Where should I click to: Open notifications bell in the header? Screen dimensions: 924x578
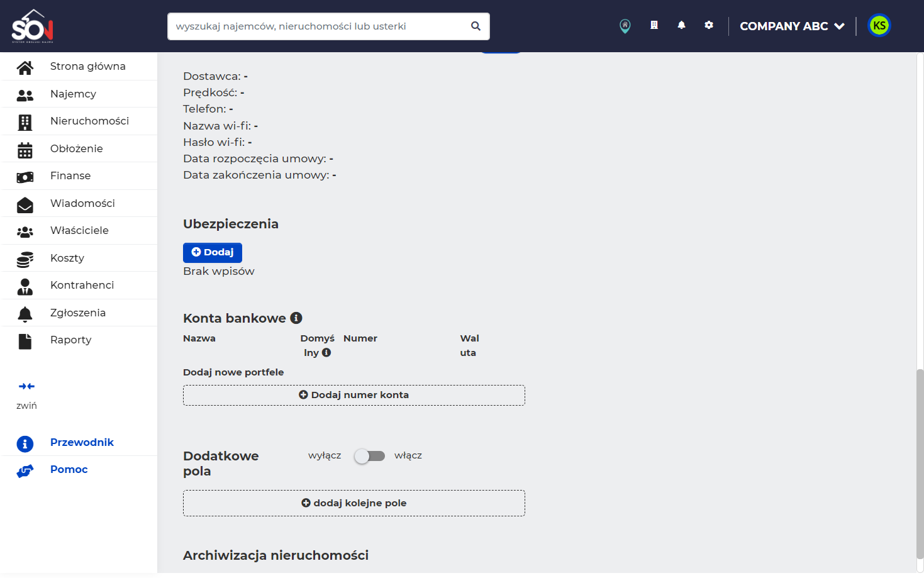click(x=681, y=25)
